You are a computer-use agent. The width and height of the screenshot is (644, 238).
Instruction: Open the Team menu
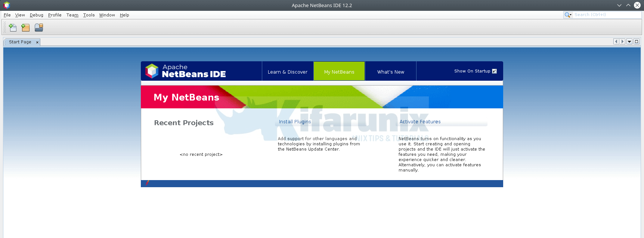72,15
